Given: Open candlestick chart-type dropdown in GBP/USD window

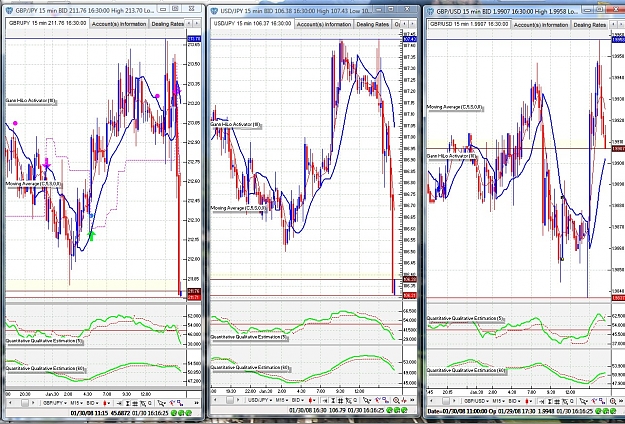Looking at the screenshot, I should (x=529, y=401).
